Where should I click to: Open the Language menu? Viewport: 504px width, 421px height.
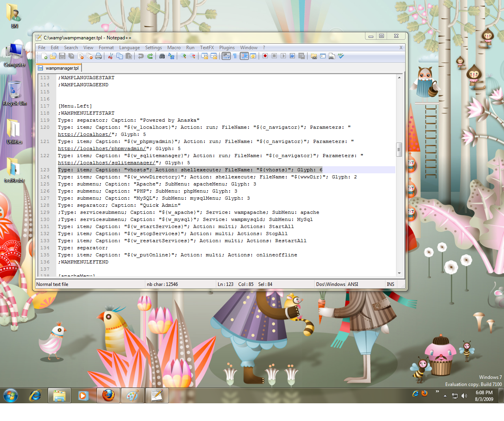[x=129, y=48]
